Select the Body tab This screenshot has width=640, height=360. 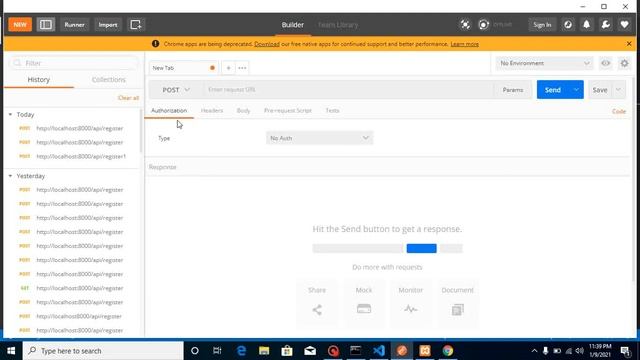click(243, 111)
